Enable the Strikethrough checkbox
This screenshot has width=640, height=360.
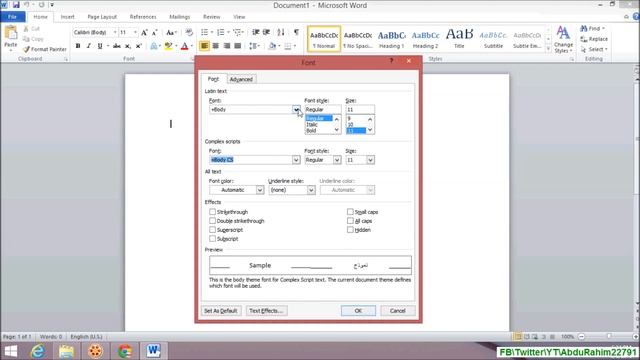coord(212,212)
